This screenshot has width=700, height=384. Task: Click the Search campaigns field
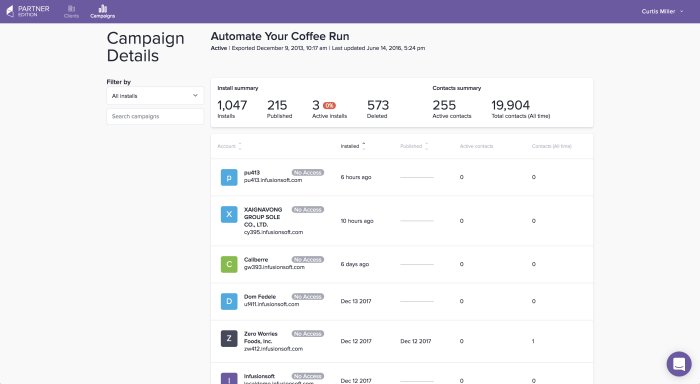point(155,117)
